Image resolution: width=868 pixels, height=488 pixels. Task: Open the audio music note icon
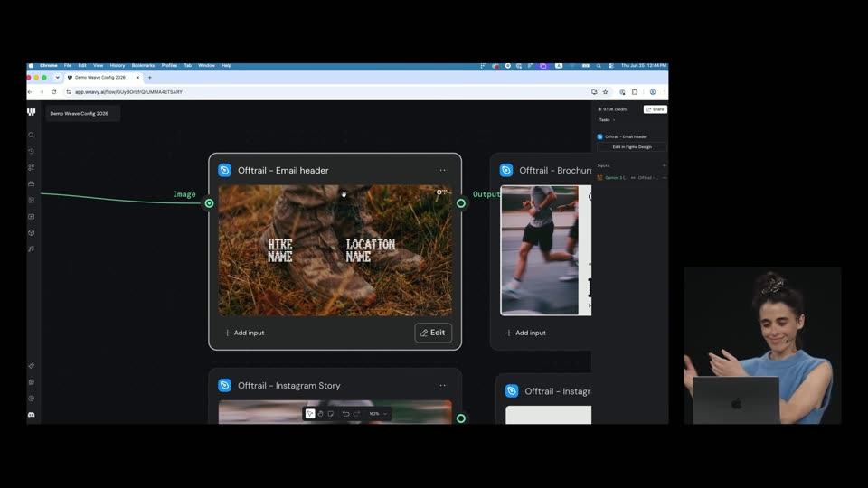[32, 249]
